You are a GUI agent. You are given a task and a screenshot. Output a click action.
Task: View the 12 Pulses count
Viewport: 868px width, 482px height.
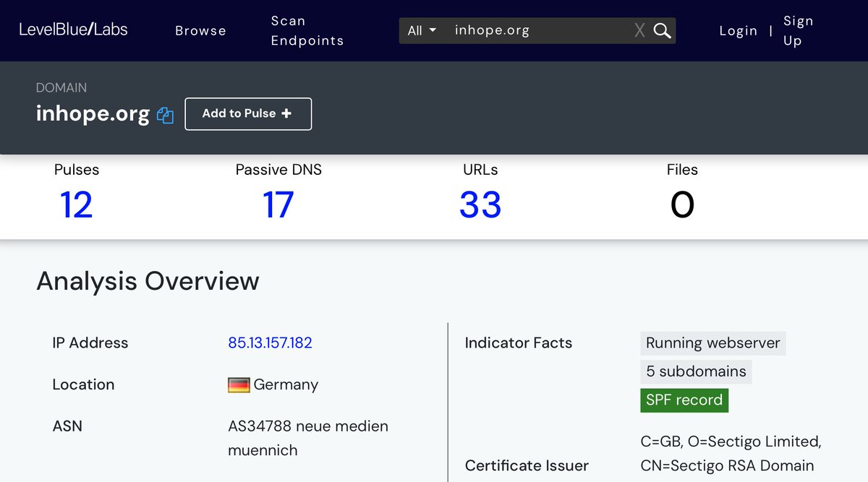coord(76,205)
